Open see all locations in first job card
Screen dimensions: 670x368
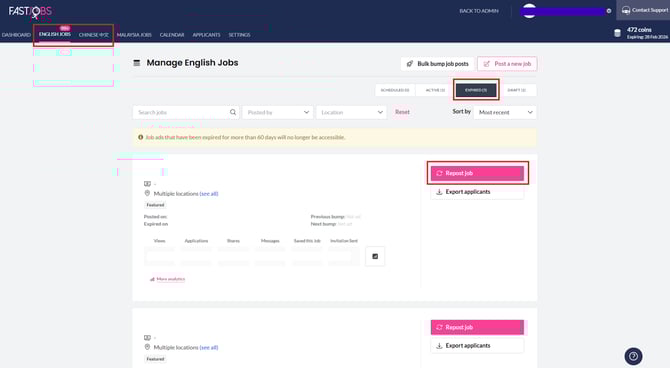pos(209,194)
